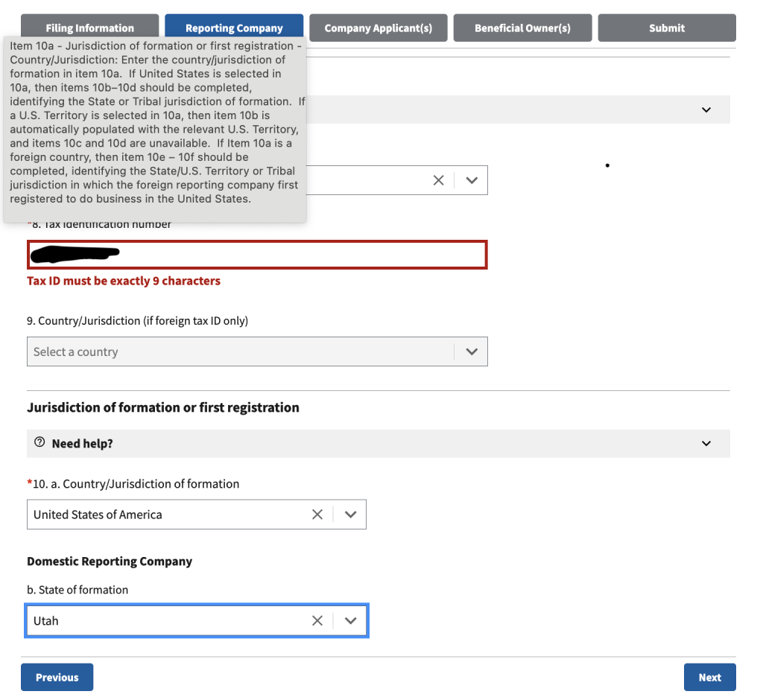763x700 pixels.
Task: Select the Reporting Company tab
Action: (x=234, y=28)
